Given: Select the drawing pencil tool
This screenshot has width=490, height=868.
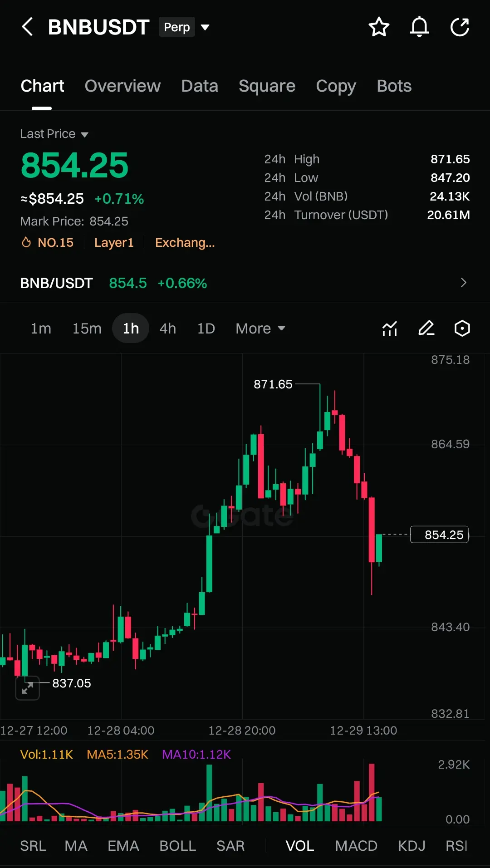Looking at the screenshot, I should pos(426,328).
